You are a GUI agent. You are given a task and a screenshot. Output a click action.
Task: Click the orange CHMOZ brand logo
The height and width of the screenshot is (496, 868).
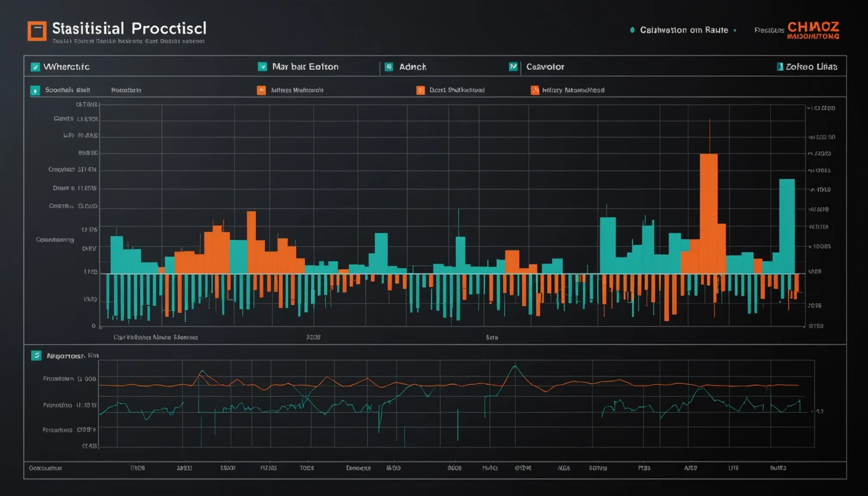[813, 30]
